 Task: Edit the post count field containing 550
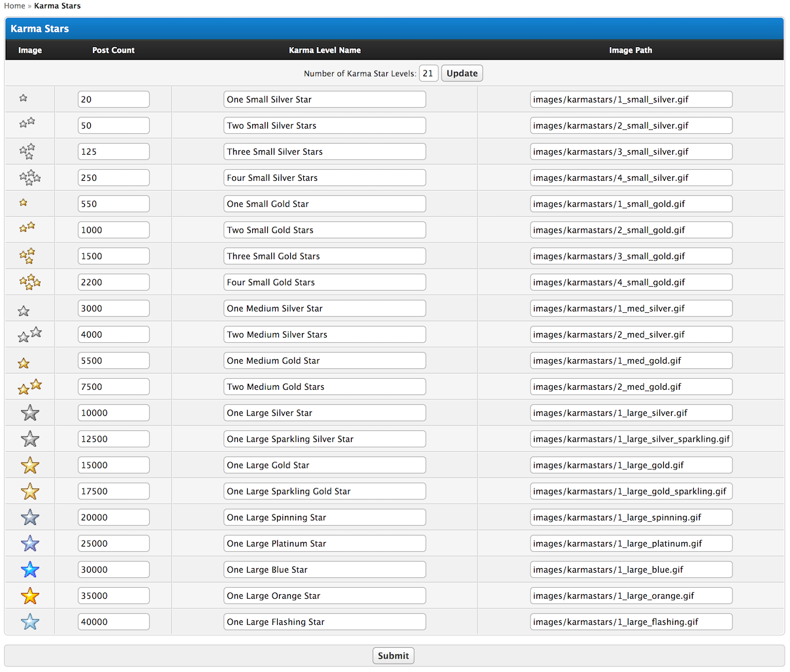[113, 204]
